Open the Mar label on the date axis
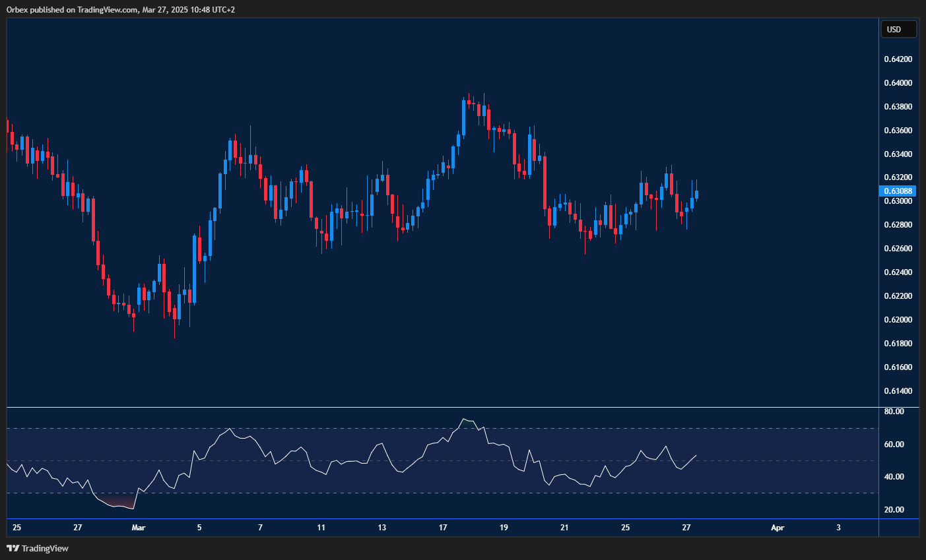The width and height of the screenshot is (926, 560). tap(138, 528)
